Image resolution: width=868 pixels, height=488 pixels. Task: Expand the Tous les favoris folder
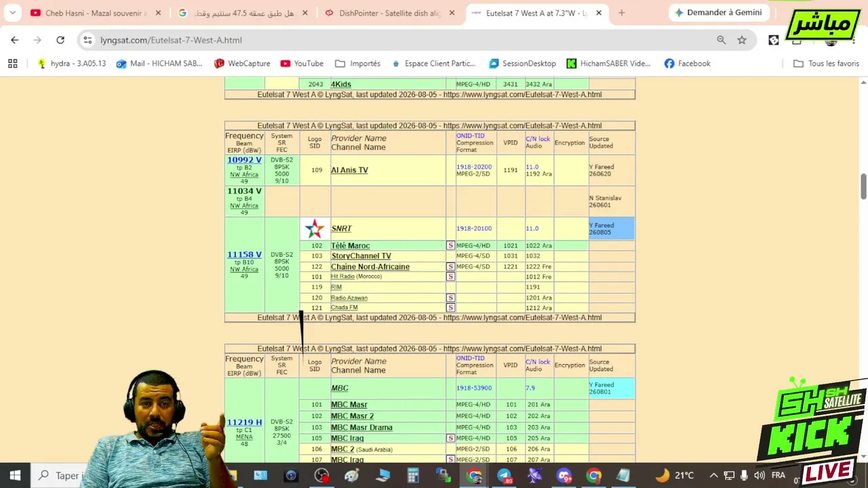(826, 63)
